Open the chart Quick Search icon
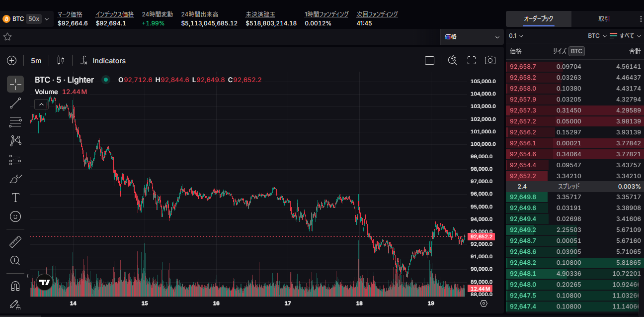The width and height of the screenshot is (644, 317). tap(452, 61)
